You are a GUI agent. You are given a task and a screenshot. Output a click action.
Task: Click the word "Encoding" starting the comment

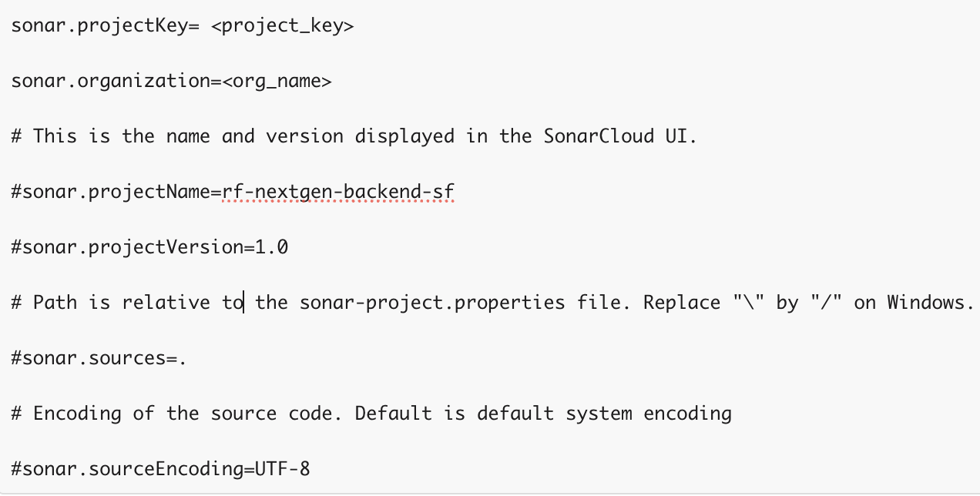[77, 414]
